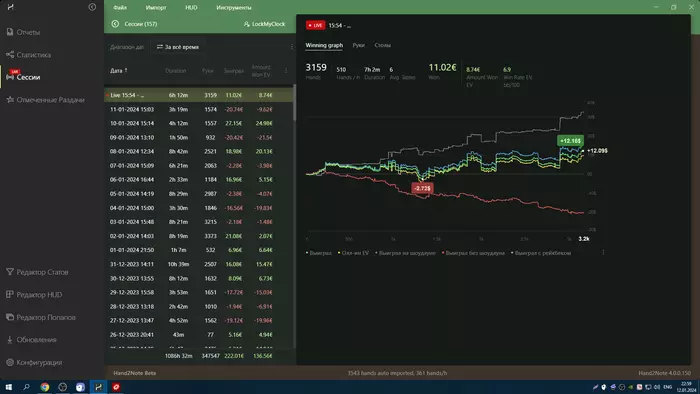This screenshot has width=700, height=394.
Task: Click the LockMyClock player selector
Action: 264,24
